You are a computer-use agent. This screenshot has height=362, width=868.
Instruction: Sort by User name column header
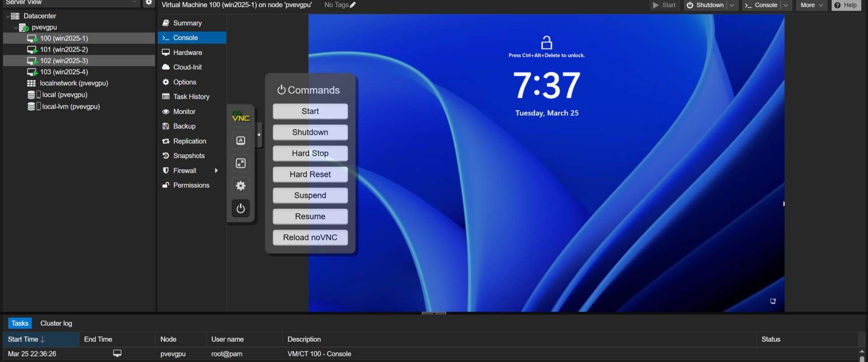coord(245,339)
